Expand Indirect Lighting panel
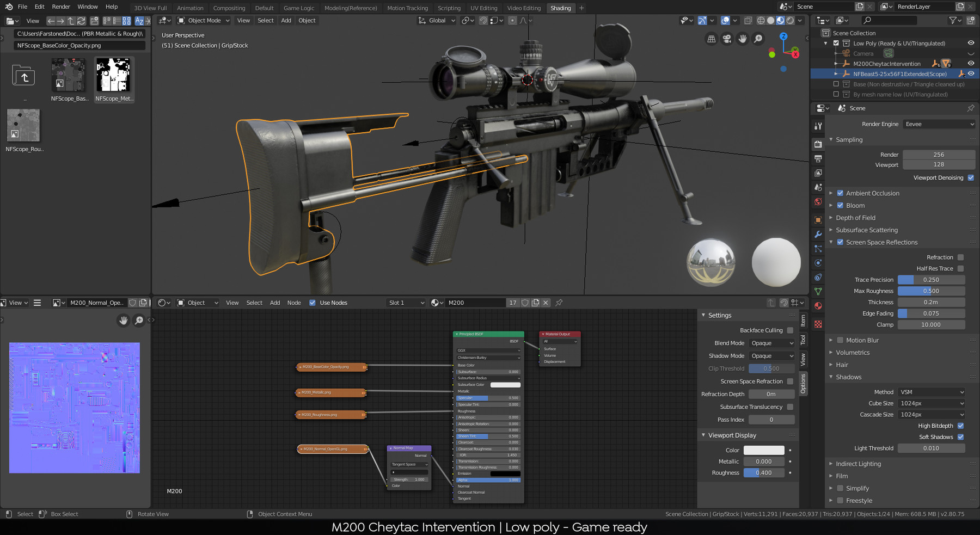Viewport: 980px width, 535px height. [858, 464]
